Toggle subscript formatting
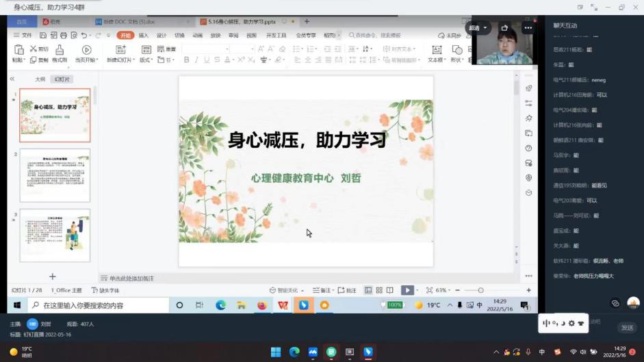 (251, 60)
